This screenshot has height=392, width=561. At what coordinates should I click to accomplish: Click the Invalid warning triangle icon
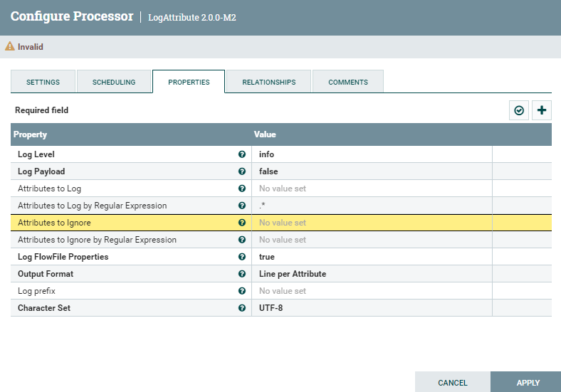click(x=10, y=46)
